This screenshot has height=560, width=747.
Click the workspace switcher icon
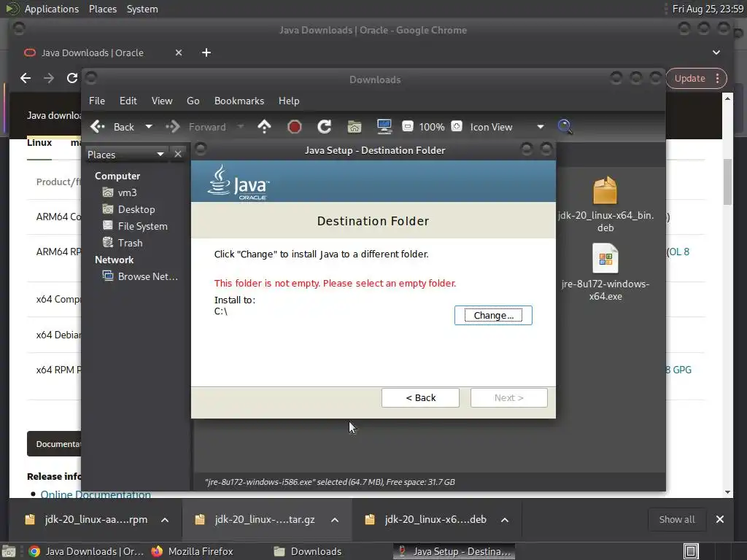pyautogui.click(x=692, y=551)
